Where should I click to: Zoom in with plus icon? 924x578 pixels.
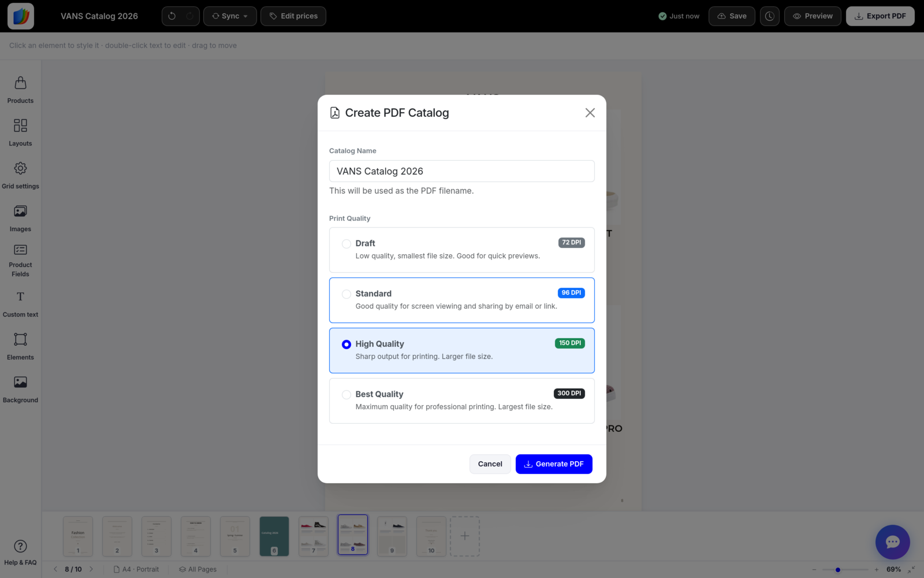pyautogui.click(x=876, y=570)
